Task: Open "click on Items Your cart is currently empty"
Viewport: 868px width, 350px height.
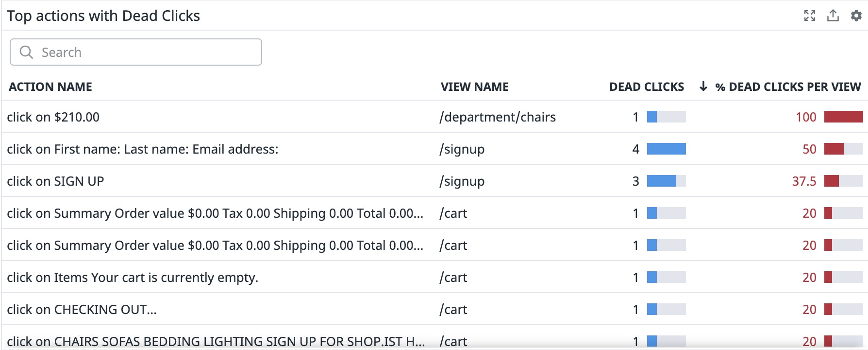Action: tap(133, 277)
